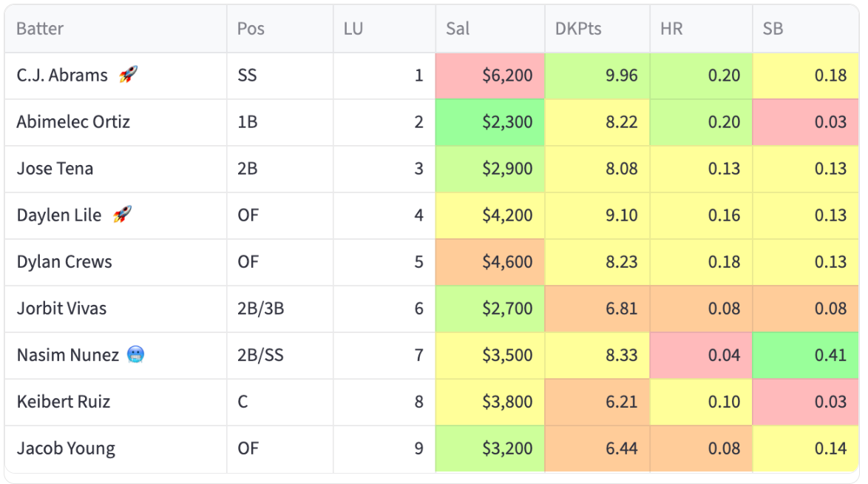Click the Jose Tena batter name
The width and height of the screenshot is (868, 484).
pyautogui.click(x=55, y=169)
